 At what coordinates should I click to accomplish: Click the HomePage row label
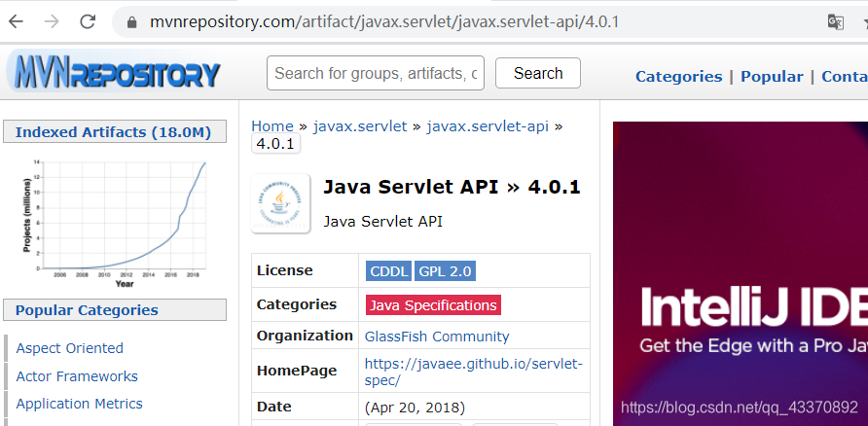coord(297,371)
